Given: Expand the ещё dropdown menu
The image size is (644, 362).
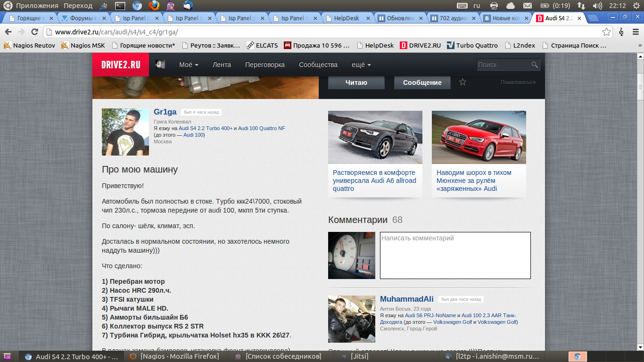Looking at the screenshot, I should point(361,65).
